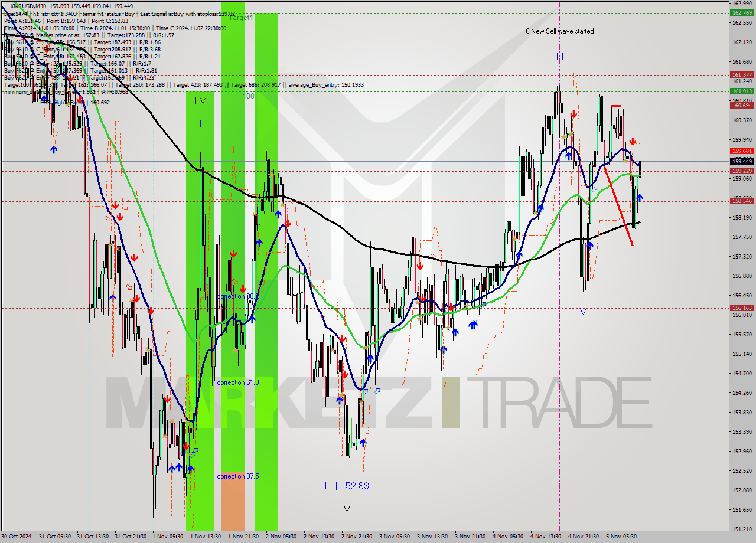
Task: Click the 'I I I 152.83' wave label
Action: click(x=347, y=486)
